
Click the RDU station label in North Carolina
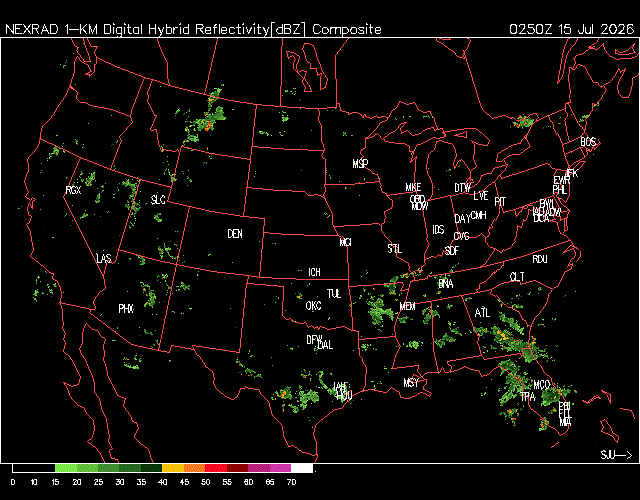(540, 259)
